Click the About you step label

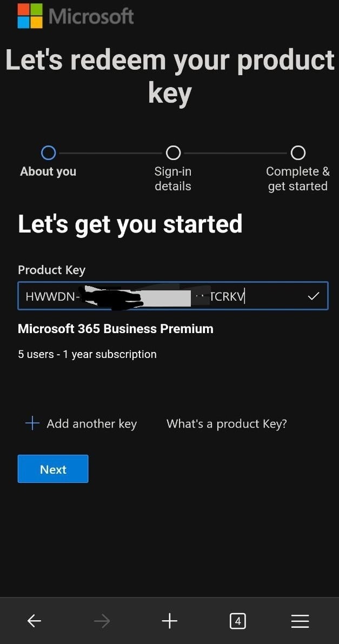tap(48, 171)
